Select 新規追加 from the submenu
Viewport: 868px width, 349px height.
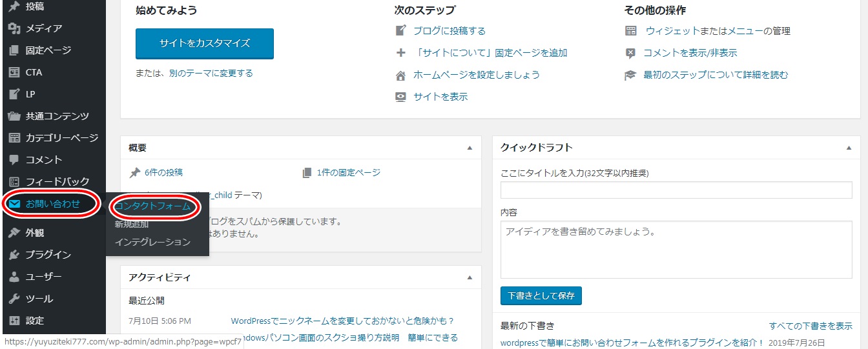(x=132, y=224)
